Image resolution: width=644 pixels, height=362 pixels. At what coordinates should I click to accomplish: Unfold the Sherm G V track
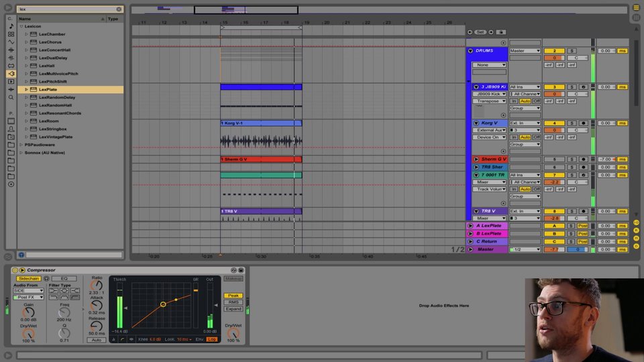pos(476,160)
